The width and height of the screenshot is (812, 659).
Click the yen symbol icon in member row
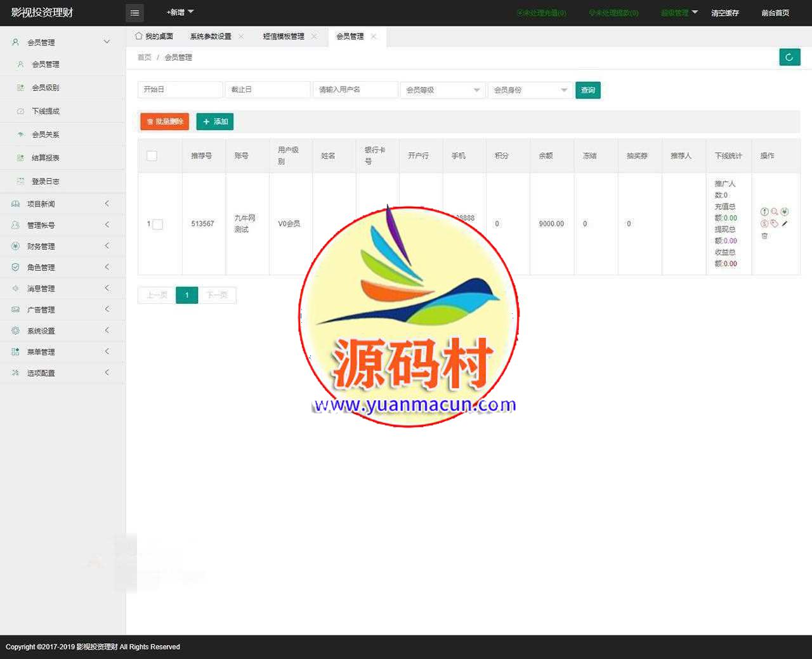tap(785, 212)
